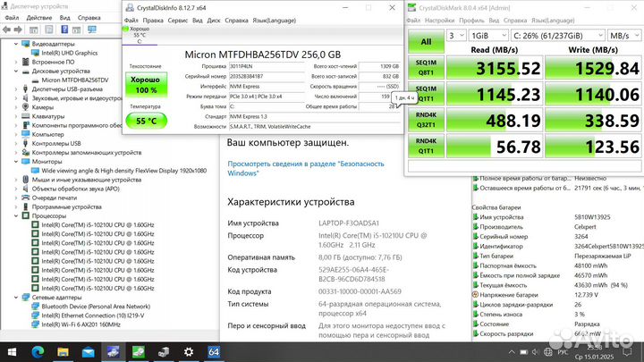
Task: Click the Прошивка value field 3011P4LN
Action: pyautogui.click(x=267, y=66)
